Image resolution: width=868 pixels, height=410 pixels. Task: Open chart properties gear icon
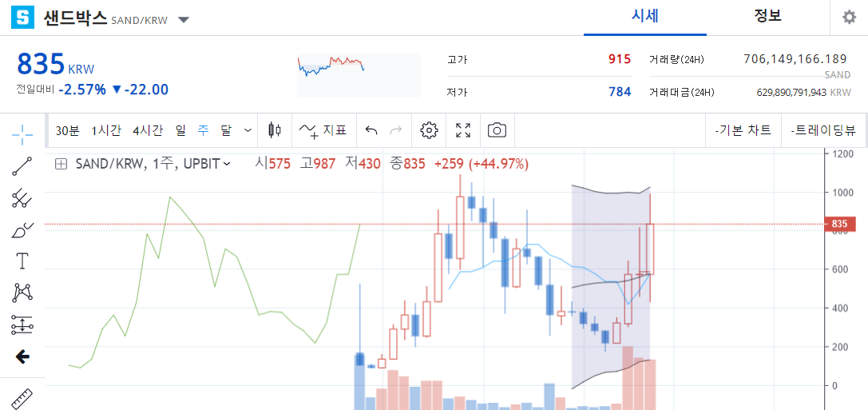pos(429,130)
